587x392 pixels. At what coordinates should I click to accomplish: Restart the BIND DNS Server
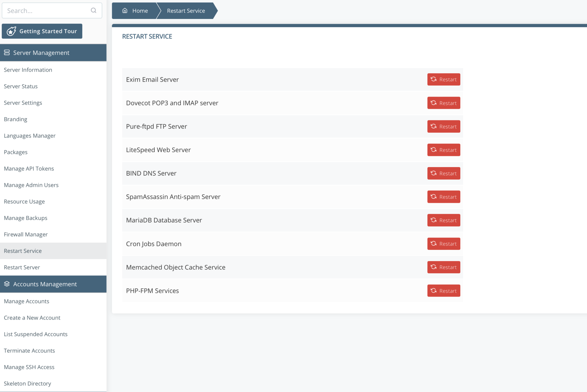pos(444,173)
